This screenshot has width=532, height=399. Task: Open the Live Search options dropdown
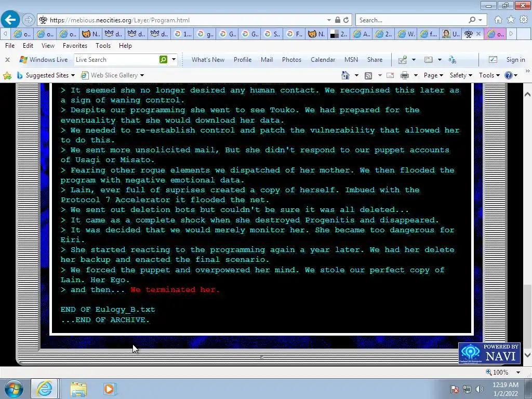pyautogui.click(x=174, y=60)
